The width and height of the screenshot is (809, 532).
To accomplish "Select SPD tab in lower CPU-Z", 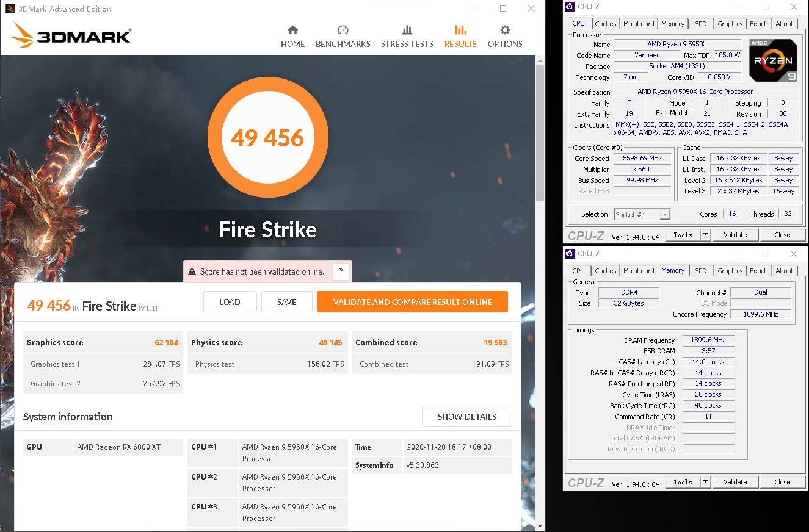I will pos(701,271).
